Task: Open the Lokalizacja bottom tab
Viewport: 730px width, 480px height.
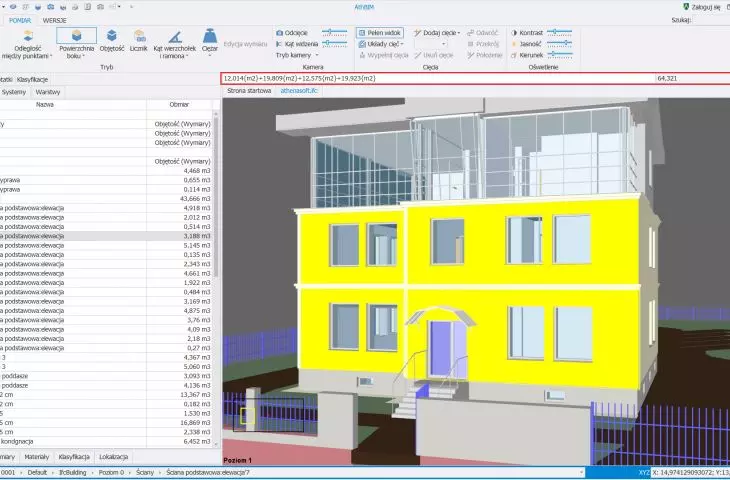Action: (x=114, y=457)
